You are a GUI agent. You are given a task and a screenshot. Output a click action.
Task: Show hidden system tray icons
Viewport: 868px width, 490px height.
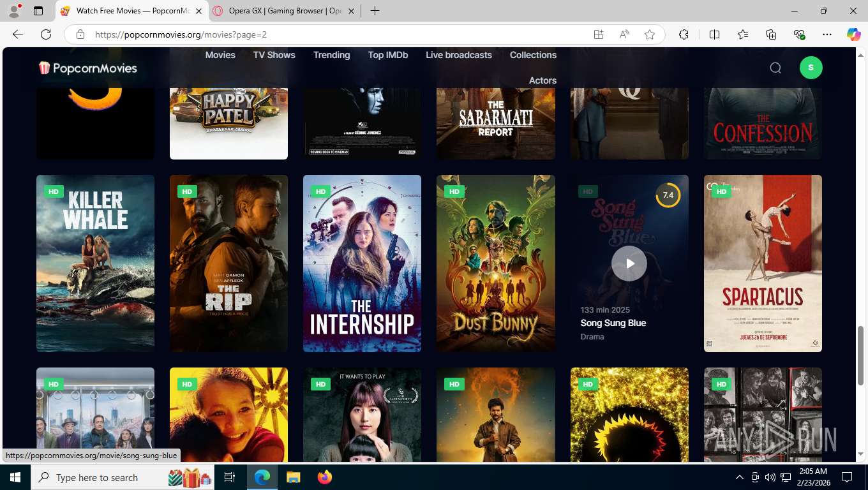point(739,477)
